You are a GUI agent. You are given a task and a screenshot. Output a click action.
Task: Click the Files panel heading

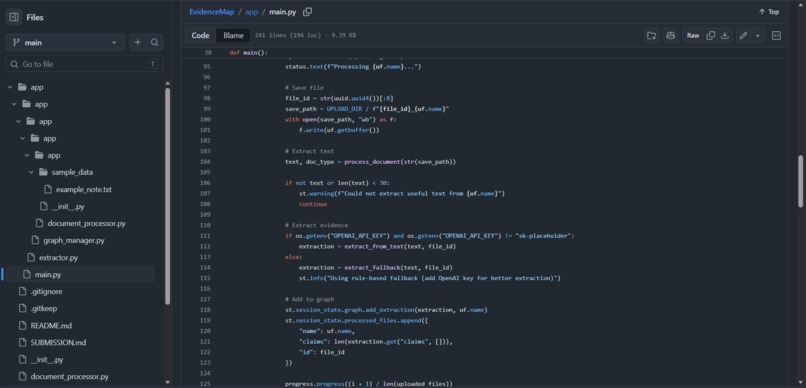(35, 17)
